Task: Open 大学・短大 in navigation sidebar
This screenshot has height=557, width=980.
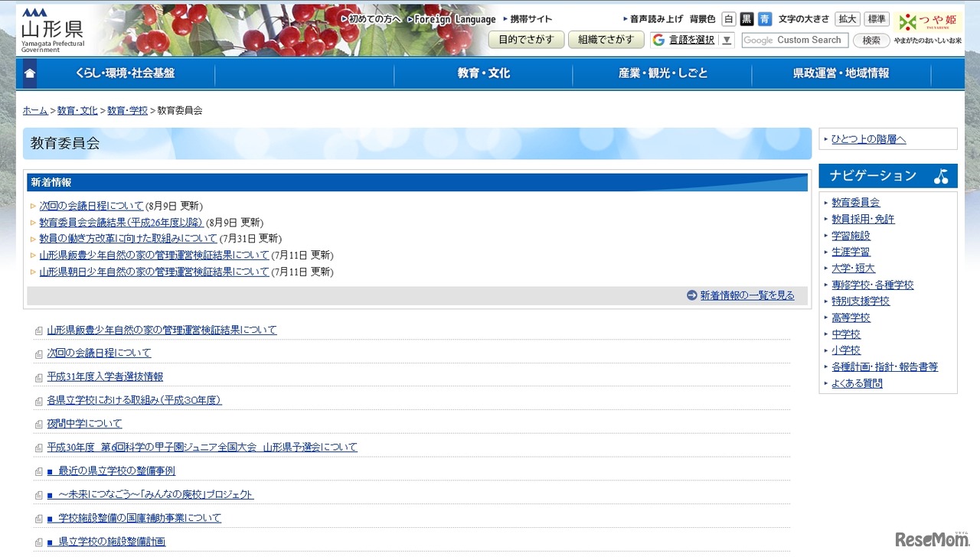Action: tap(853, 269)
